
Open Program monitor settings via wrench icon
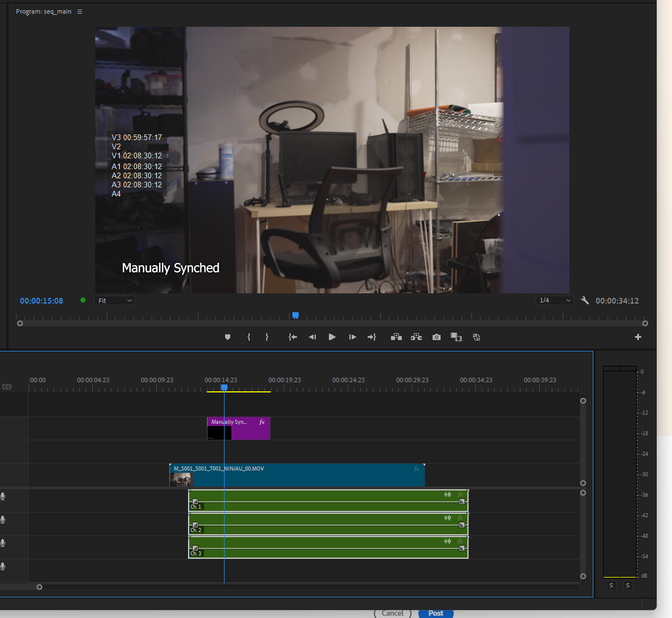tap(585, 300)
